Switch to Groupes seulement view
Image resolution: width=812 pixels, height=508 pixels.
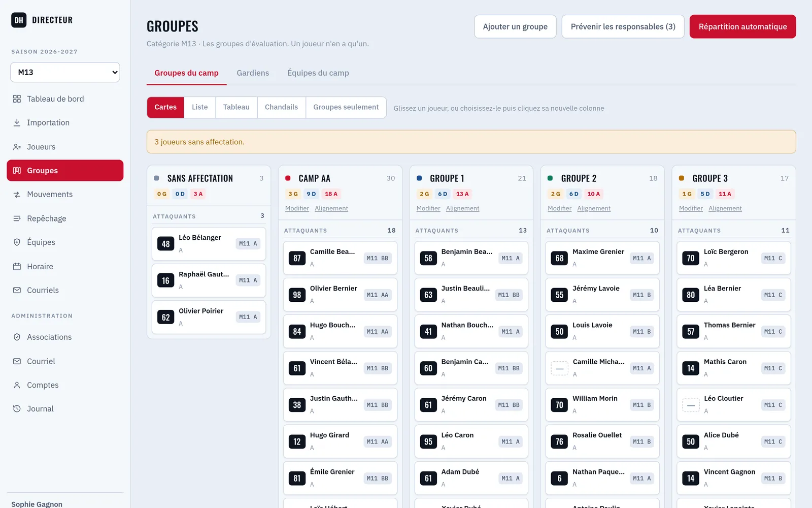[x=346, y=107]
